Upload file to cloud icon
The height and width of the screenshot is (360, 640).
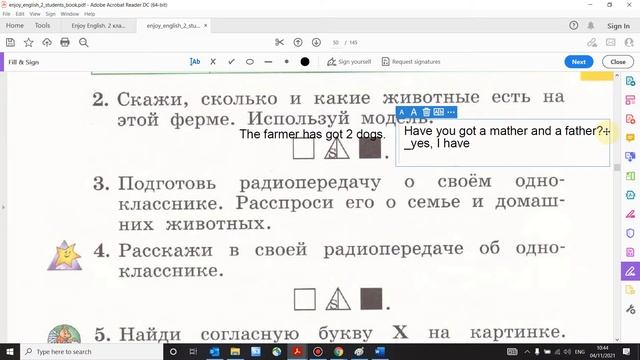pyautogui.click(x=47, y=42)
